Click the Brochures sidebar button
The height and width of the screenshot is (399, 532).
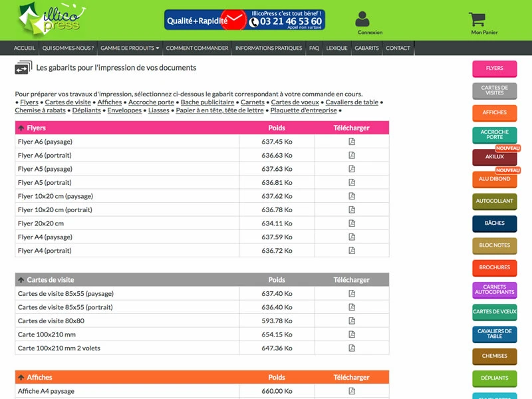point(495,268)
